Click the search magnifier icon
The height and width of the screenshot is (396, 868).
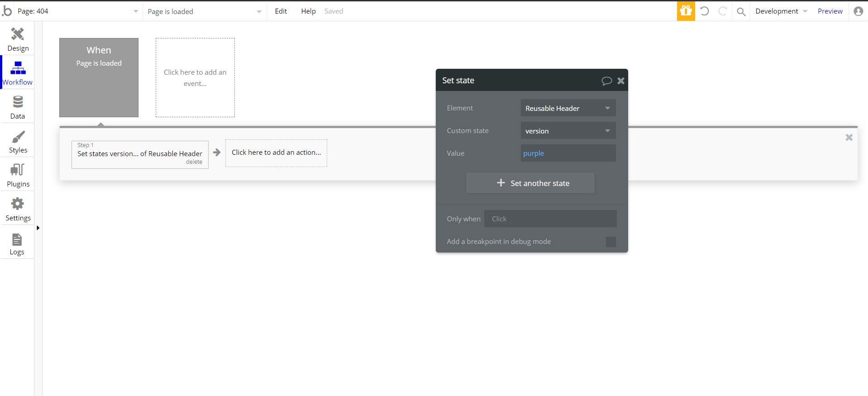point(741,11)
